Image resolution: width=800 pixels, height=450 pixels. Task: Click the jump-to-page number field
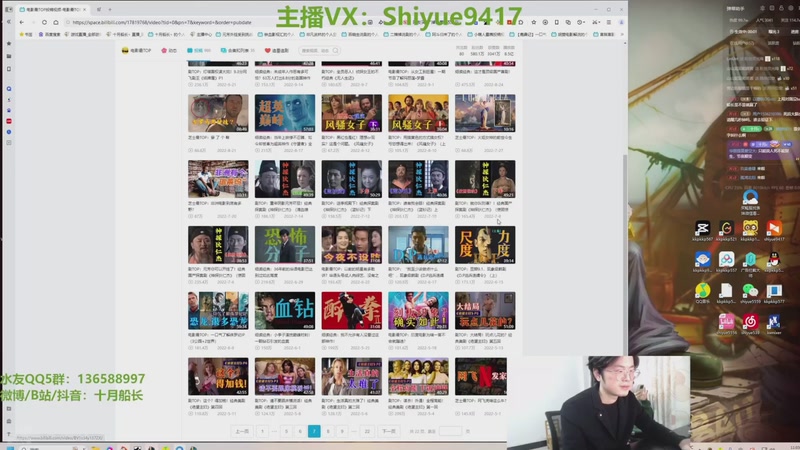tap(450, 431)
